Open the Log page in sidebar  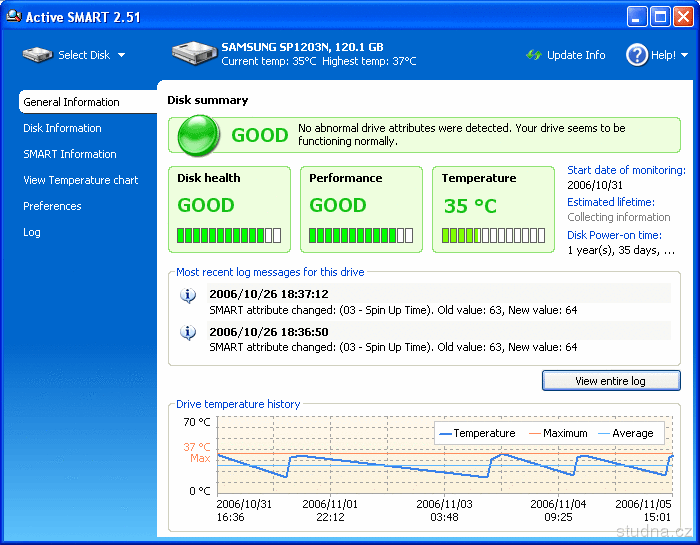(x=32, y=232)
